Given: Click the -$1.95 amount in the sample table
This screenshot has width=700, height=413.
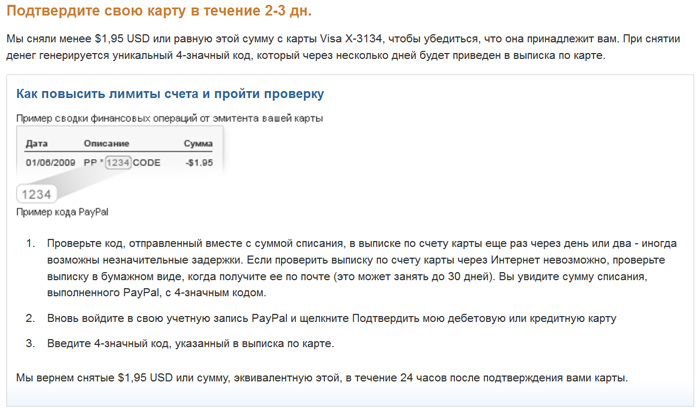Looking at the screenshot, I should coord(199,163).
